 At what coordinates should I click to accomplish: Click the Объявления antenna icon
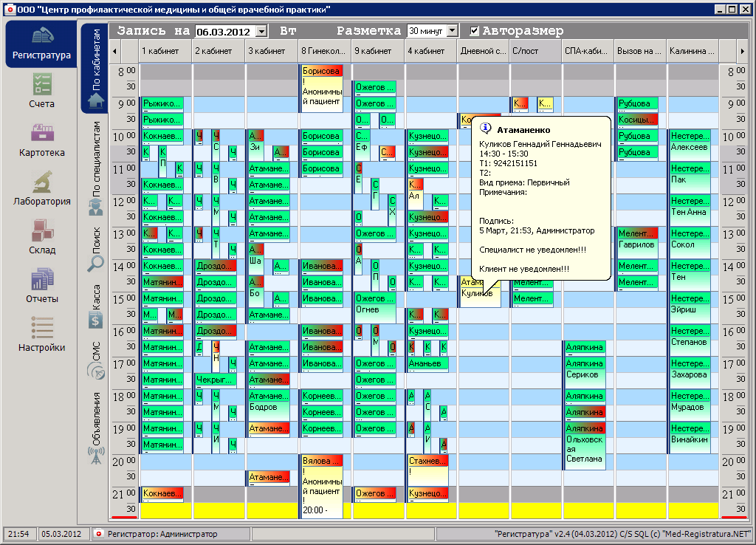(96, 456)
